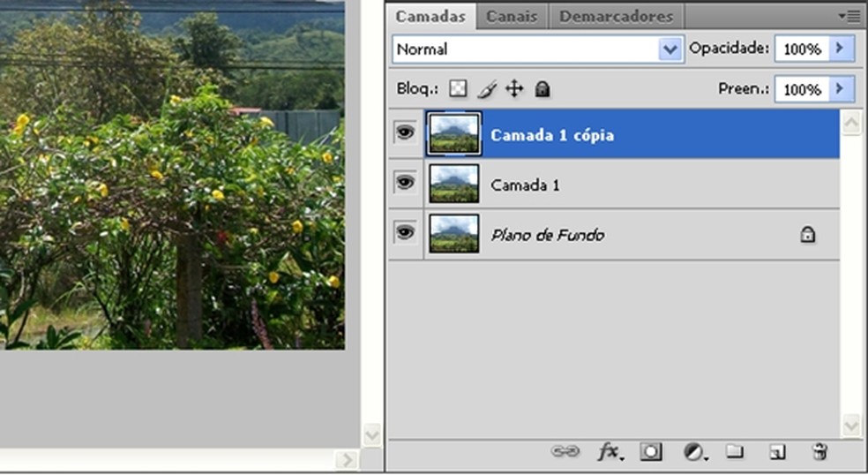Toggle lock position
Viewport: 868px width, 475px height.
[x=514, y=88]
